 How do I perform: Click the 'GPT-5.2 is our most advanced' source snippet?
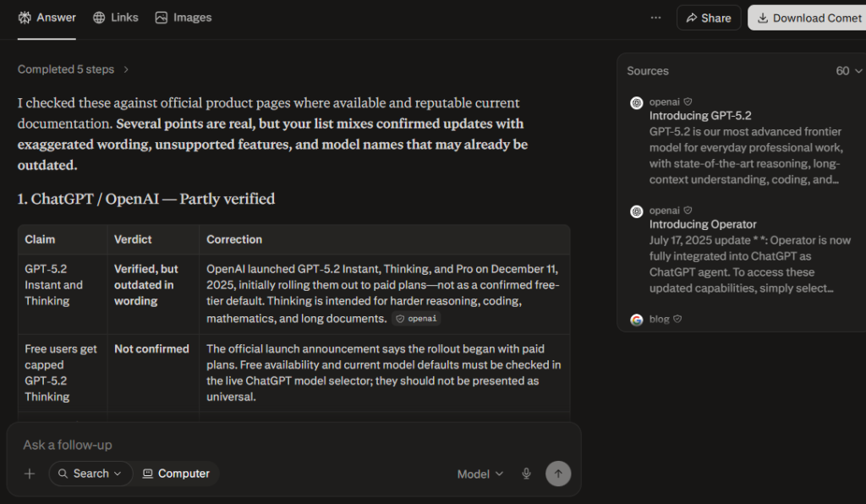click(746, 156)
